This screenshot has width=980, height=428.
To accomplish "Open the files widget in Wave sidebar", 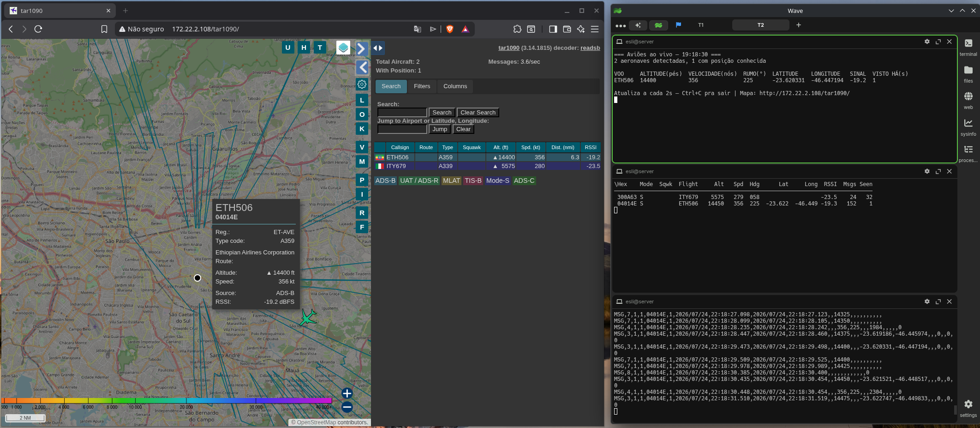I will click(968, 74).
